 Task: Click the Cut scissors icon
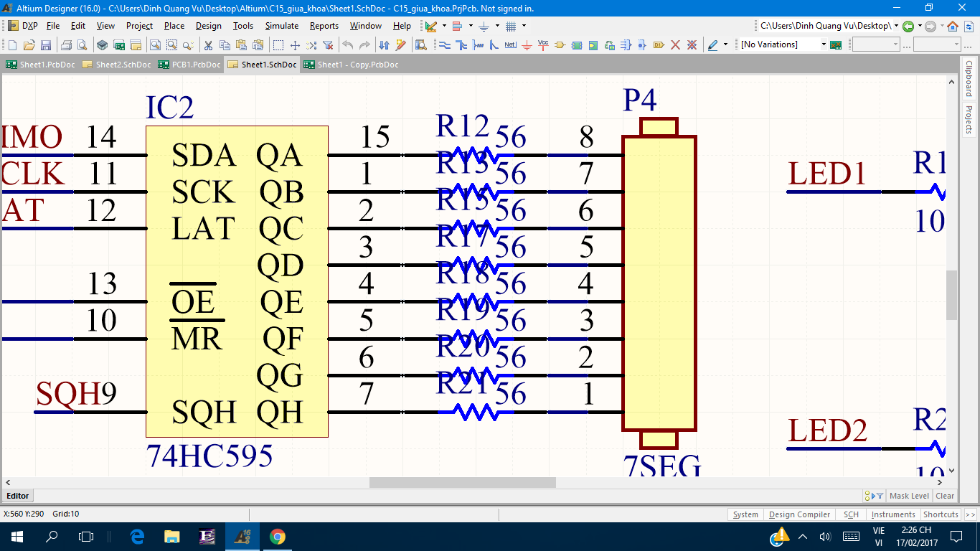[208, 45]
